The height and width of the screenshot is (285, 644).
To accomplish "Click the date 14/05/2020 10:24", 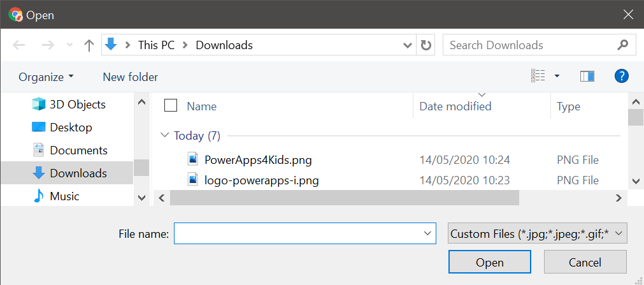I will 464,159.
